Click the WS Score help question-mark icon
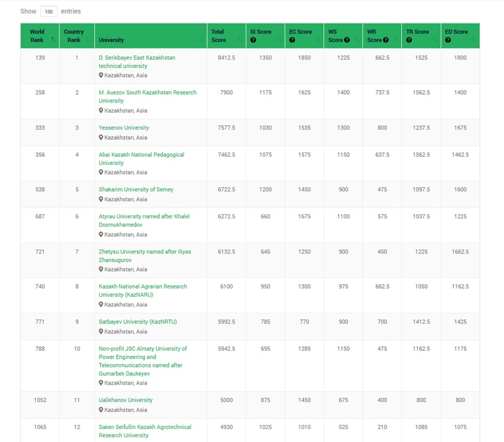 pos(347,40)
